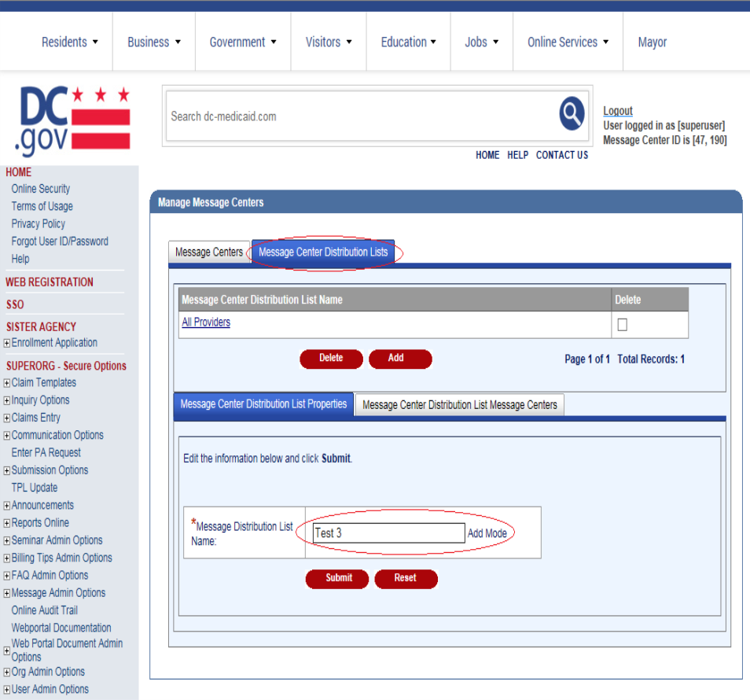
Task: Check the Delete box for All Providers
Action: pyautogui.click(x=622, y=324)
